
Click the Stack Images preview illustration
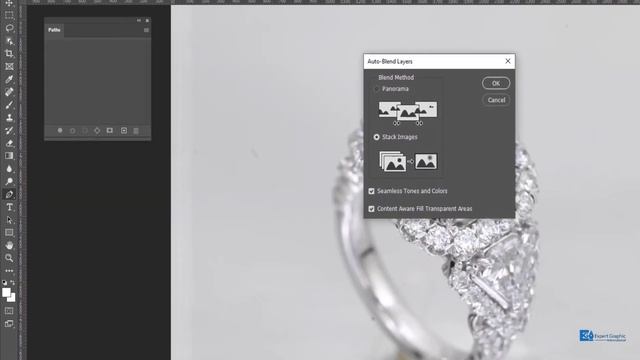click(x=408, y=162)
